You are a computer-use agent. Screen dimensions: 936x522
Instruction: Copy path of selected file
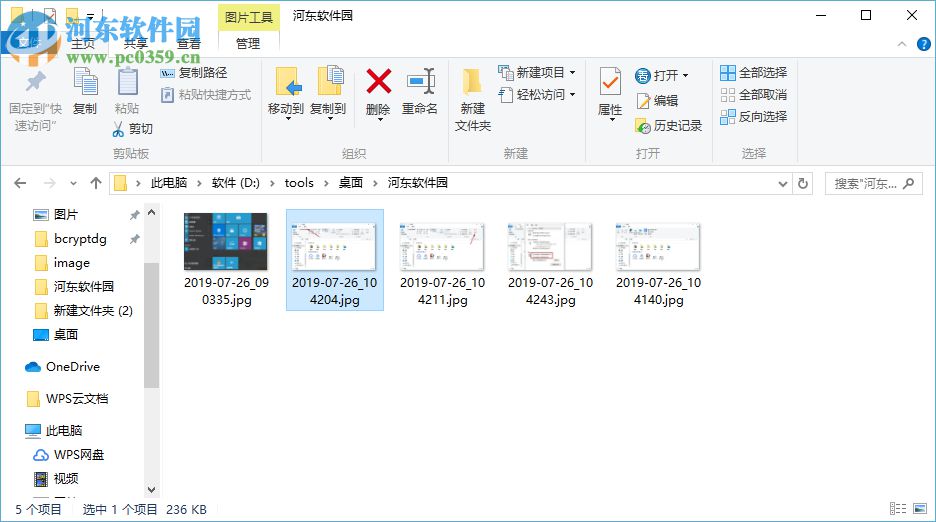click(x=194, y=73)
